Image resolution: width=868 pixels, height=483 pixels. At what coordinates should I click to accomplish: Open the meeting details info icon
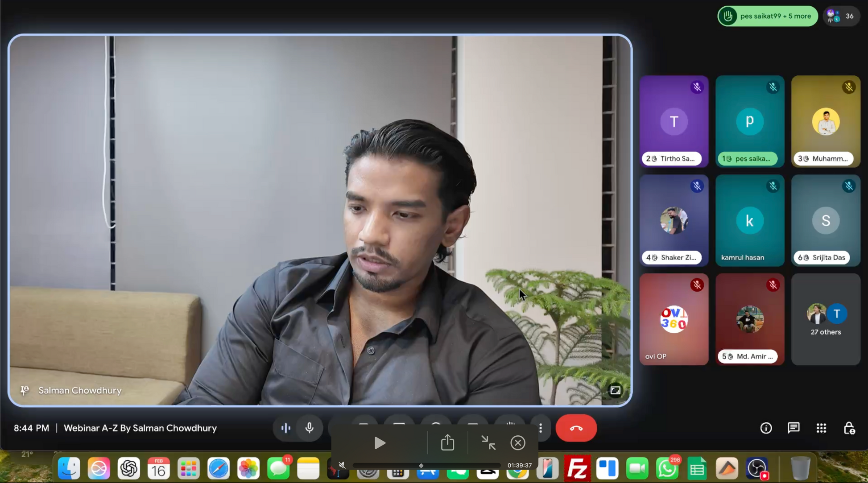(x=766, y=428)
